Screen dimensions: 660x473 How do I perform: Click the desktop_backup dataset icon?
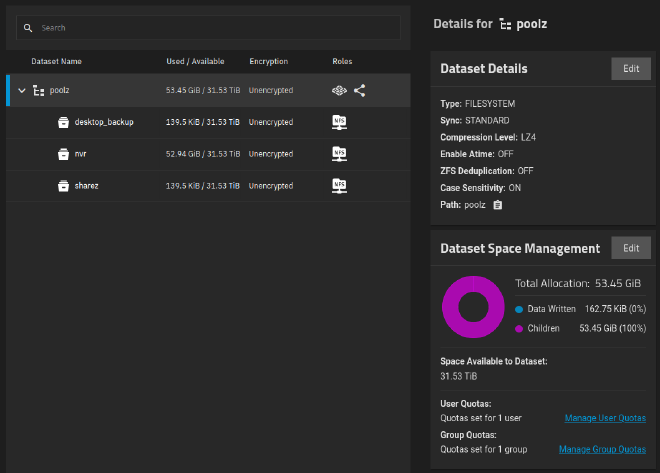coord(63,122)
